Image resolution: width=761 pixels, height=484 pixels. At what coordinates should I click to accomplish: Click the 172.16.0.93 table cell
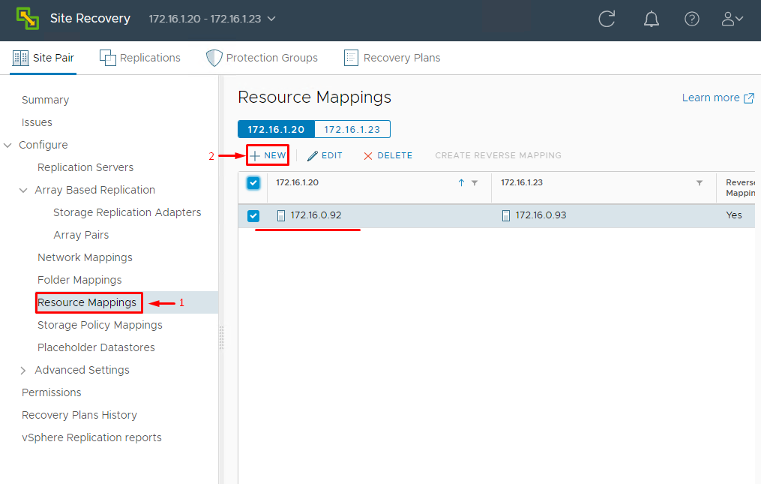coord(604,216)
